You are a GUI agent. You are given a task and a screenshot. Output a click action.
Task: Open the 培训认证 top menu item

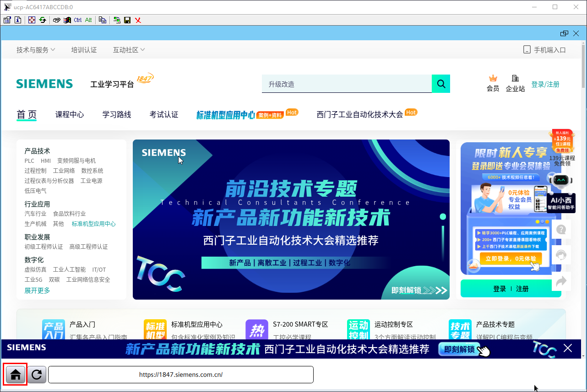coord(84,50)
